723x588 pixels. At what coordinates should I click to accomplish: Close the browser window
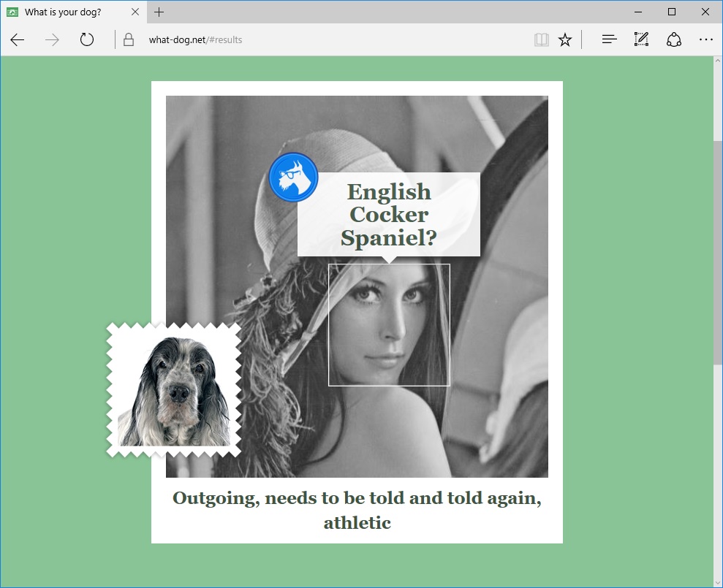705,12
